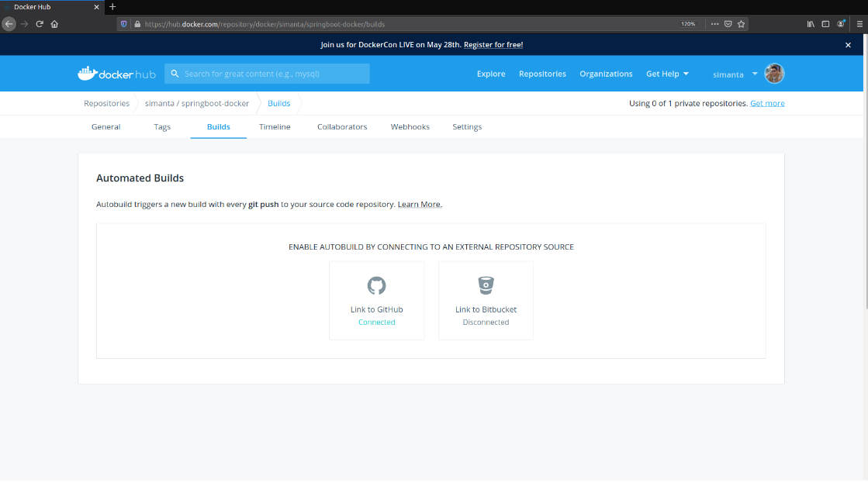The height and width of the screenshot is (483, 868).
Task: Show sidebars toolbar icon
Action: [x=825, y=24]
